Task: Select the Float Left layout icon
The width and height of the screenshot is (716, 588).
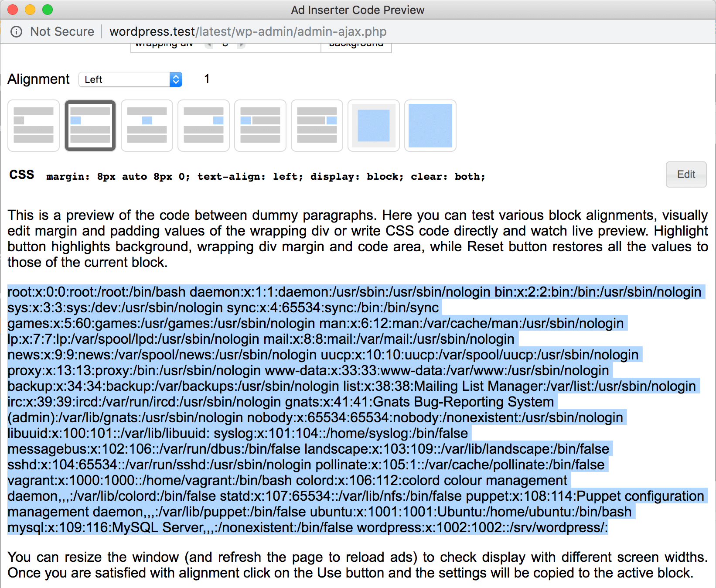Action: point(260,126)
